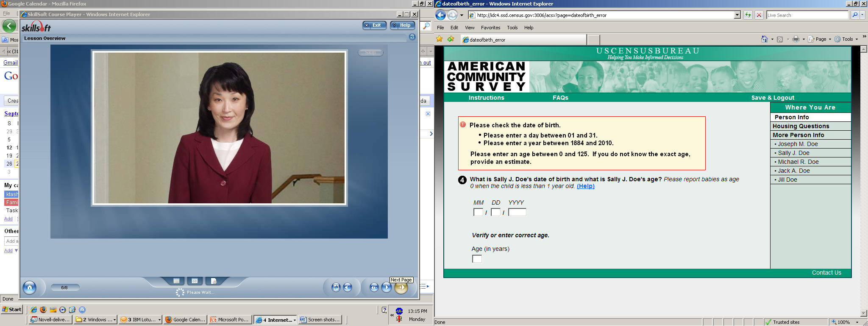Open the table of contents icon
This screenshot has height=326, width=868.
pyautogui.click(x=176, y=281)
